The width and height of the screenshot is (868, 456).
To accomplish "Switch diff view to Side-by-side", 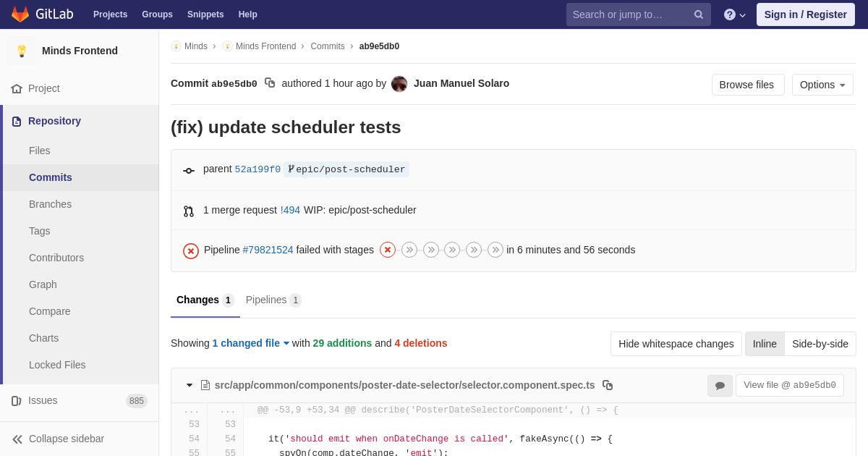I will click(x=820, y=344).
